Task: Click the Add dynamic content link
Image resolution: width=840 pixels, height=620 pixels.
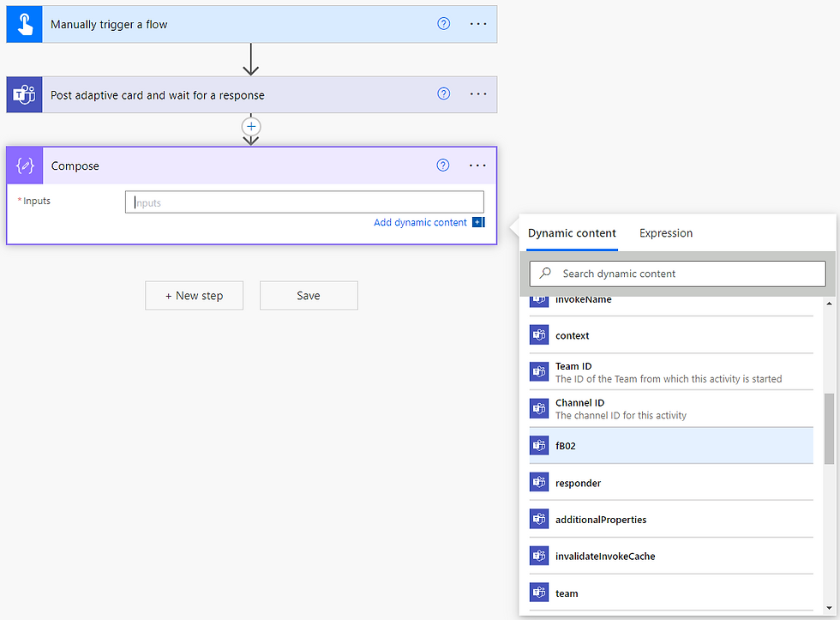Action: click(420, 222)
